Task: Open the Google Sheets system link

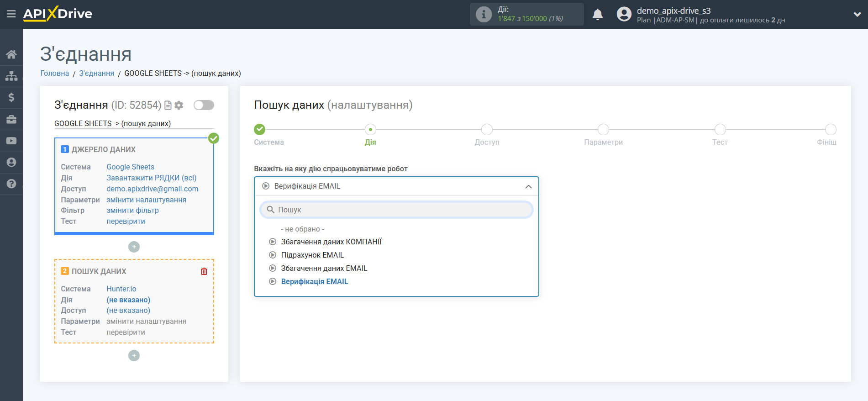Action: click(x=131, y=167)
